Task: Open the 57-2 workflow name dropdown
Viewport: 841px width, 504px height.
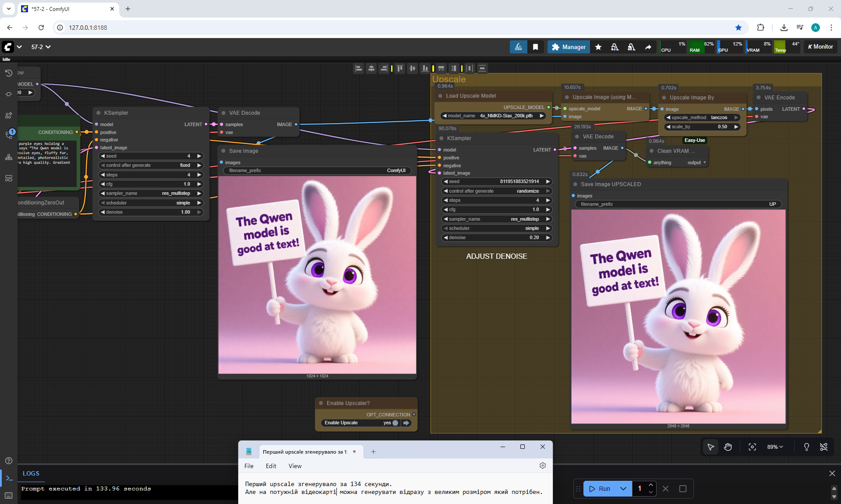Action: click(41, 47)
